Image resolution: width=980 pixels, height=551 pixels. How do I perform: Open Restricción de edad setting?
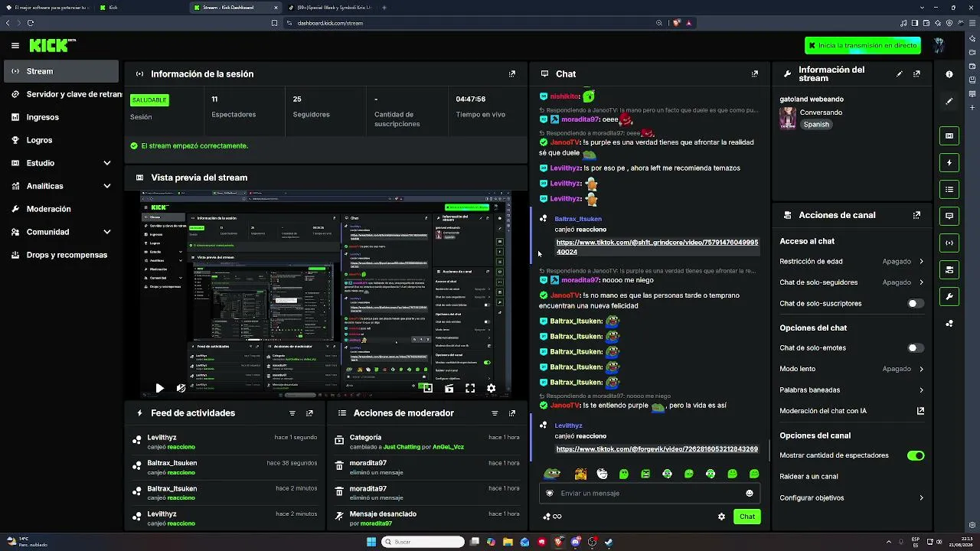tap(852, 262)
